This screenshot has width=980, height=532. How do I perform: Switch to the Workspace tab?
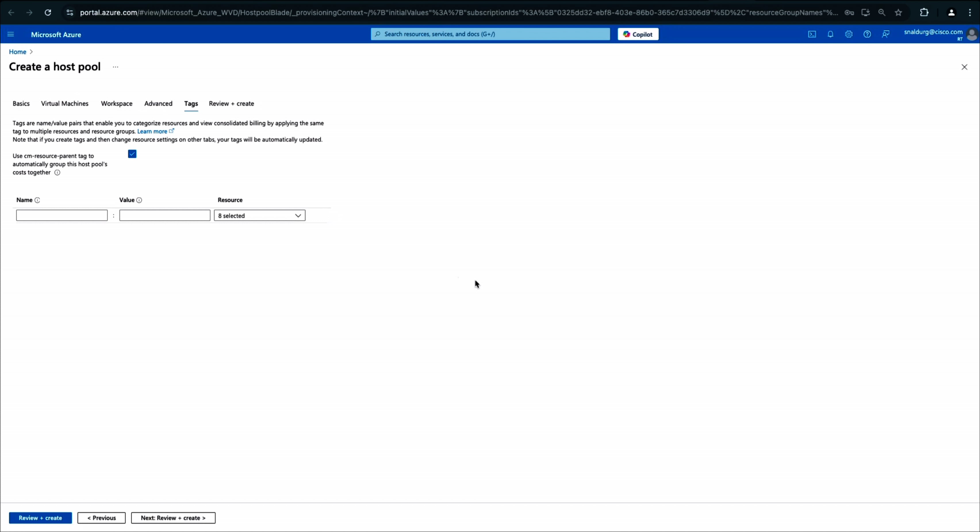[x=117, y=103]
